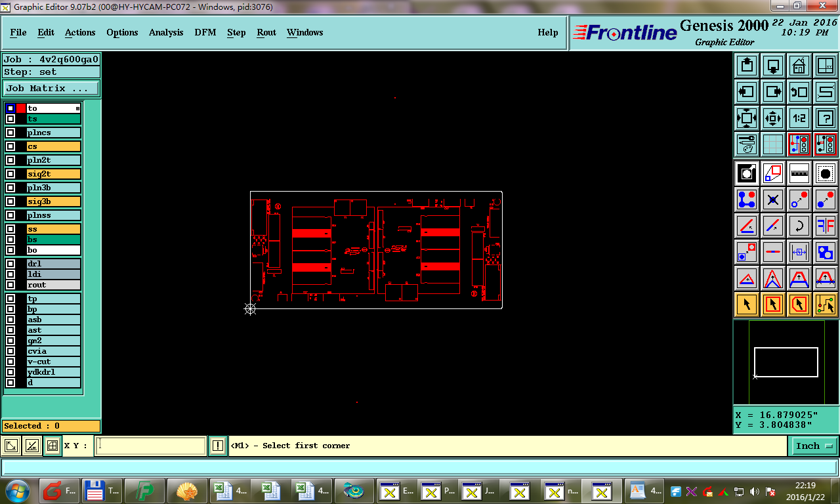Click the 1:2 scale icon

point(799,118)
